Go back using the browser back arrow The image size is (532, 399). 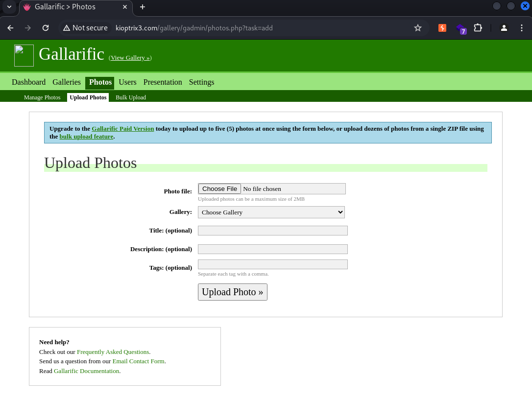(10, 28)
